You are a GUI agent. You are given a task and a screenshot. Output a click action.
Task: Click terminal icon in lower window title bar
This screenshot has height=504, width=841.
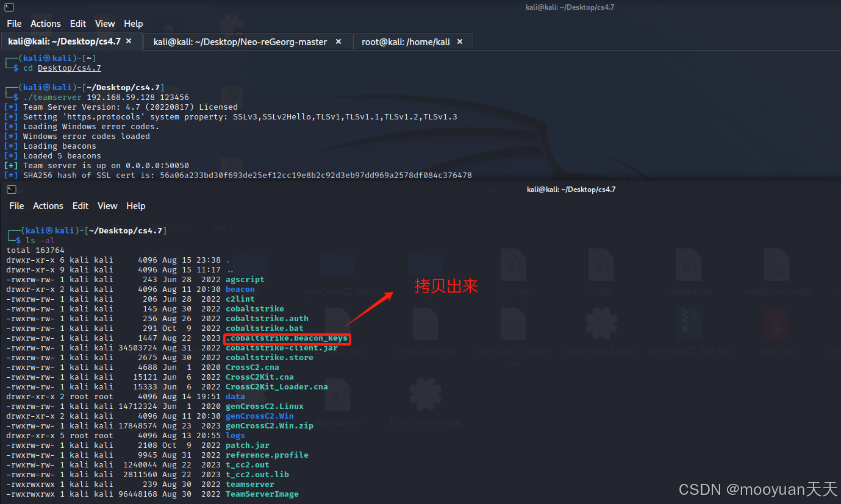[11, 190]
